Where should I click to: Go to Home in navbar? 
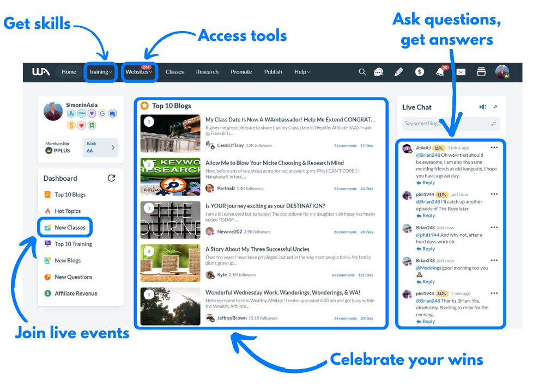tap(69, 72)
